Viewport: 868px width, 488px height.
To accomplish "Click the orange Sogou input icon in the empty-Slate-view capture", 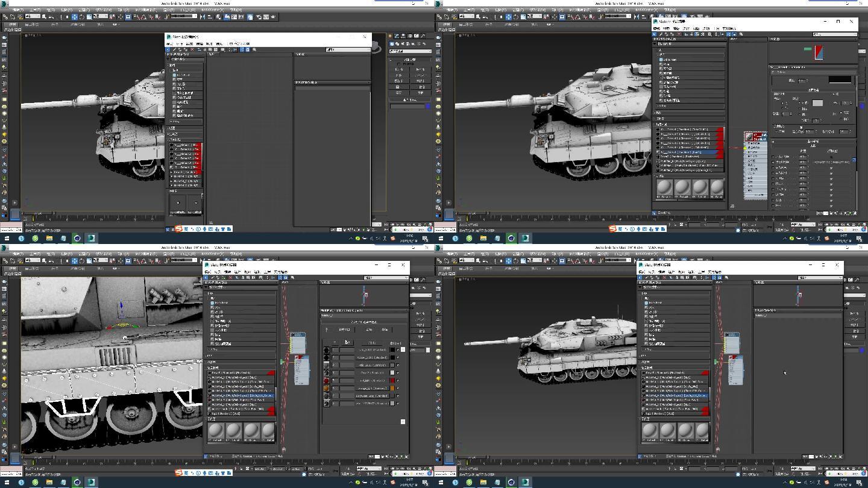I will tap(178, 228).
